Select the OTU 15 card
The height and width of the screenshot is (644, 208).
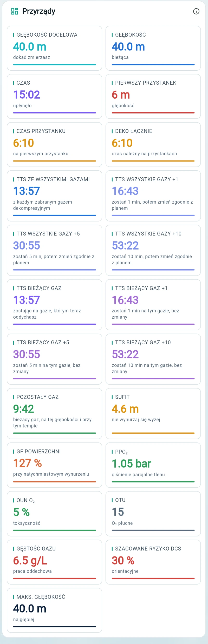click(153, 514)
